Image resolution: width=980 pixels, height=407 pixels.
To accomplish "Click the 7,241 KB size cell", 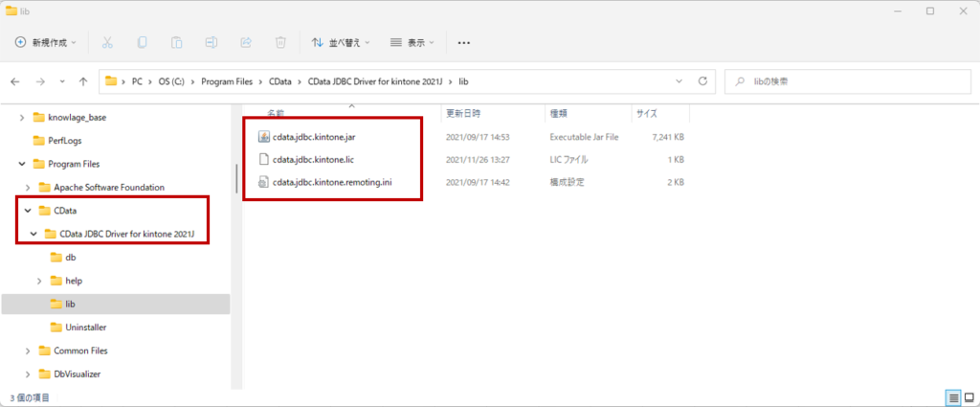I will coord(668,136).
